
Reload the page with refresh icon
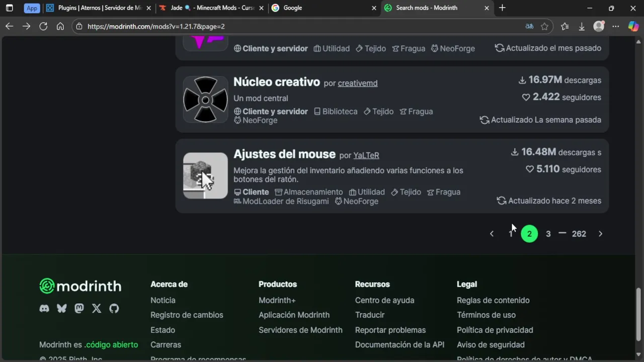point(43,27)
